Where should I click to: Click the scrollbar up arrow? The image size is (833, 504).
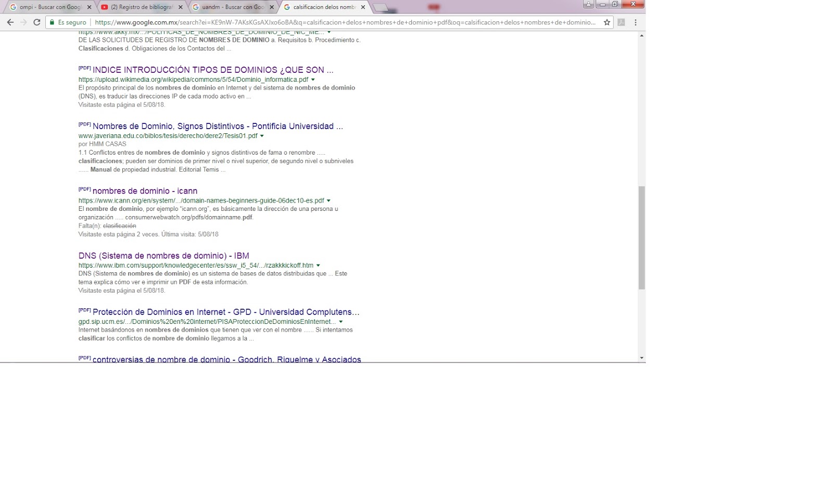click(x=641, y=35)
